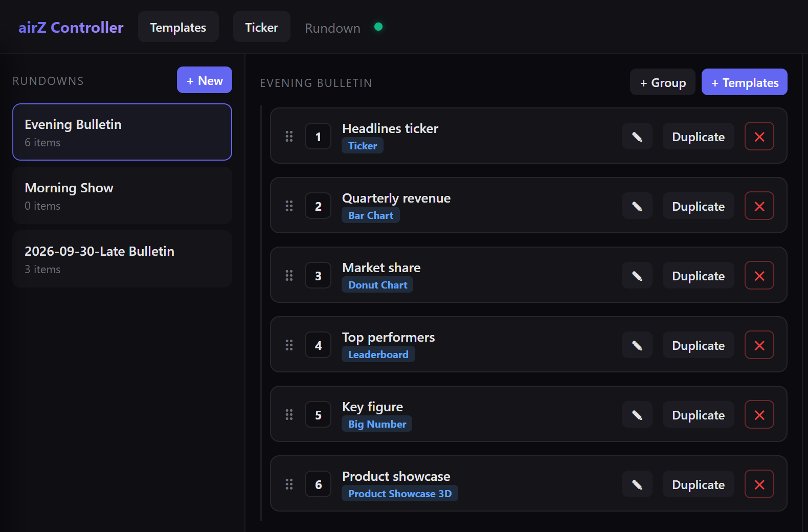Image resolution: width=808 pixels, height=532 pixels.
Task: Delete the Headlines ticker item
Action: tap(759, 137)
